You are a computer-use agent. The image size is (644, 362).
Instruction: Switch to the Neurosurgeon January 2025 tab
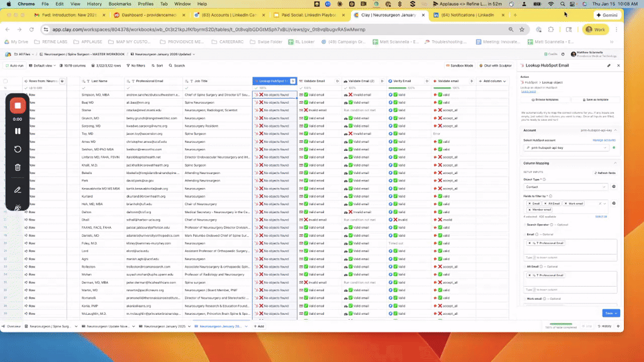coord(166,326)
